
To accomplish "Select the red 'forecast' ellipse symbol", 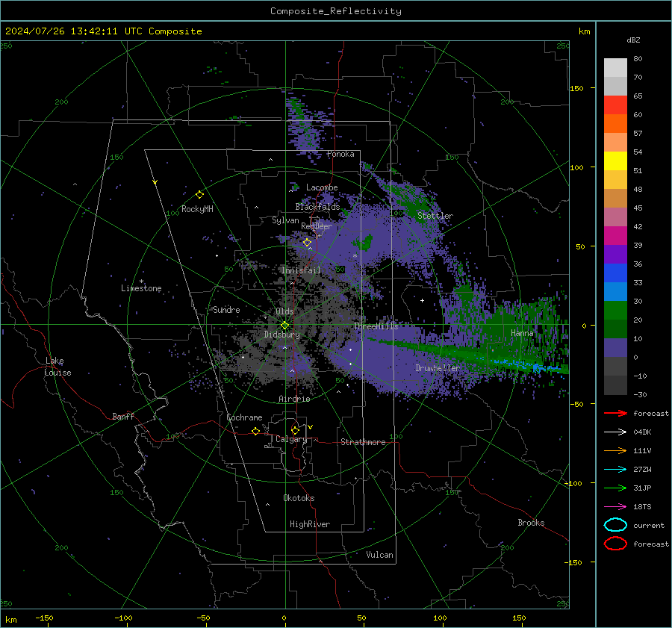I will (x=615, y=544).
